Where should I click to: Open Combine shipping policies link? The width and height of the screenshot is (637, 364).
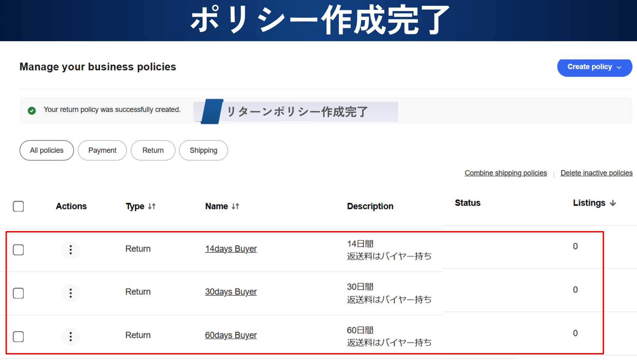(x=505, y=173)
